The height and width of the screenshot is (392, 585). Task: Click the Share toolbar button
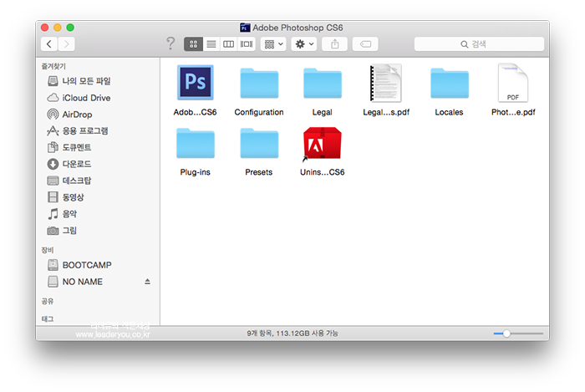coord(334,44)
